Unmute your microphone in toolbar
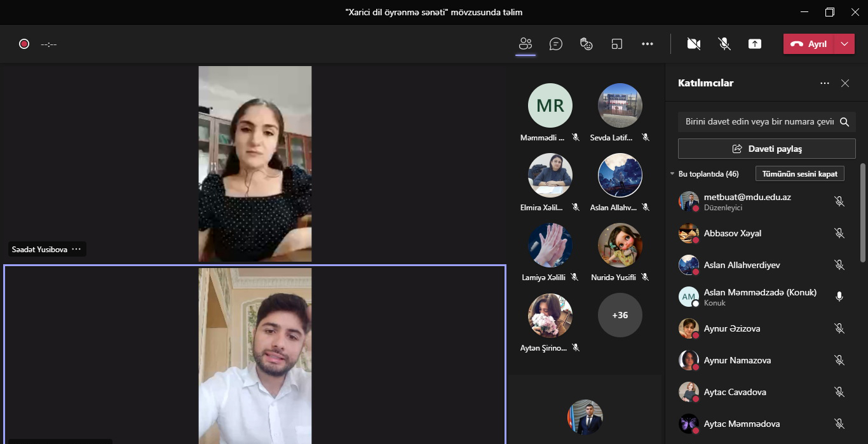The image size is (868, 444). click(x=724, y=44)
